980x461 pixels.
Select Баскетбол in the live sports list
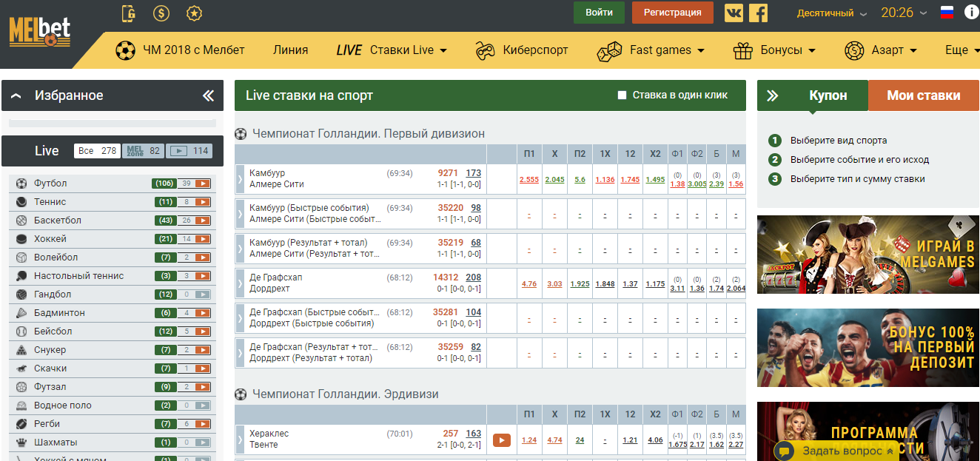(112, 221)
